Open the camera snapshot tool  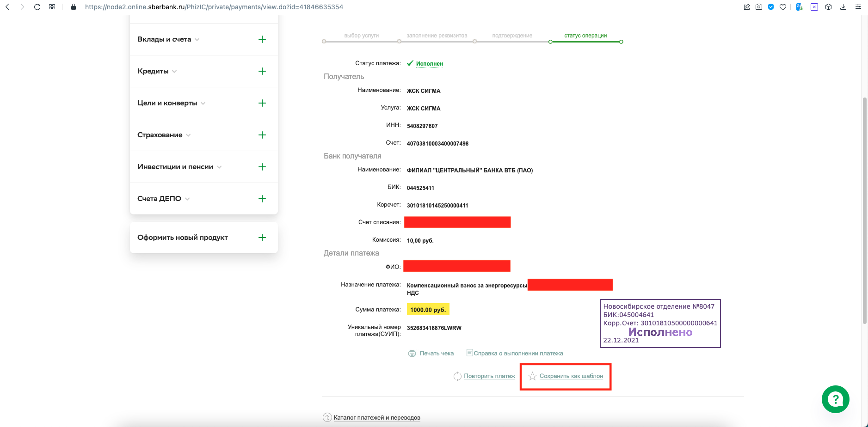pos(759,7)
